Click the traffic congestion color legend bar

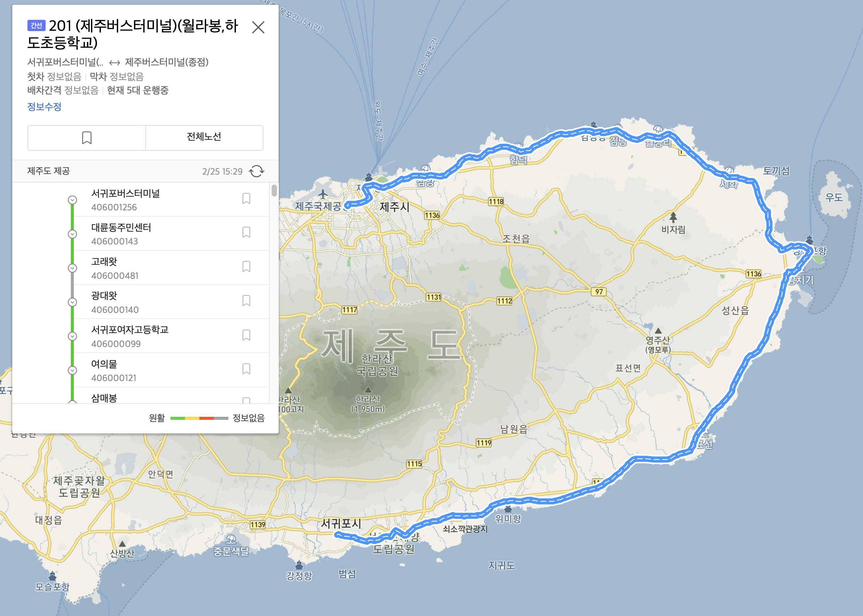199,418
